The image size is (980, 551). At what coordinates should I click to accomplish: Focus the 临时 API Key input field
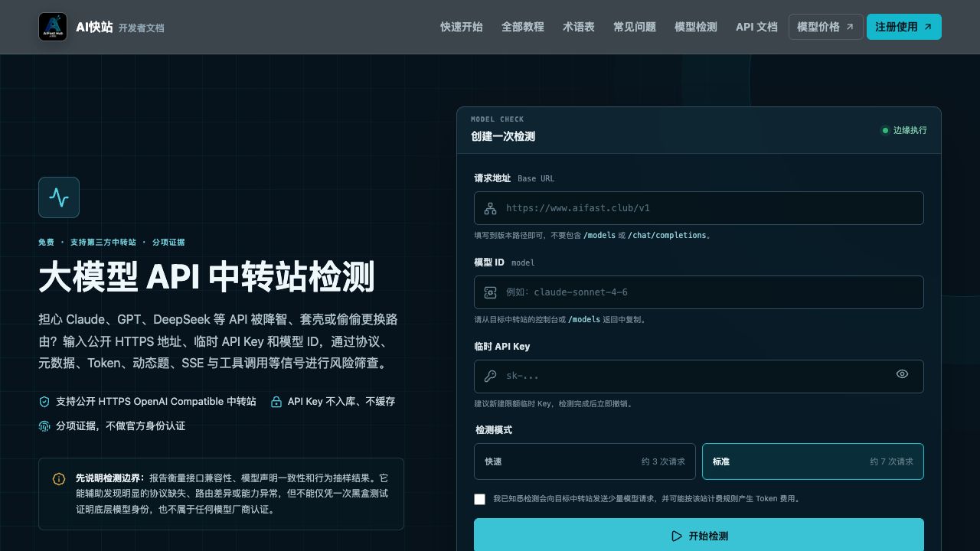699,377
